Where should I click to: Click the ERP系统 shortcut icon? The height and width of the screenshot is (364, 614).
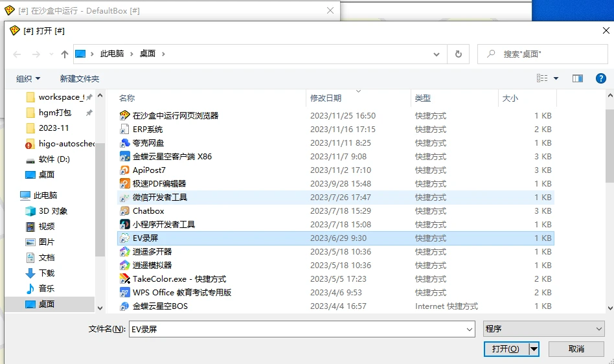pos(125,130)
